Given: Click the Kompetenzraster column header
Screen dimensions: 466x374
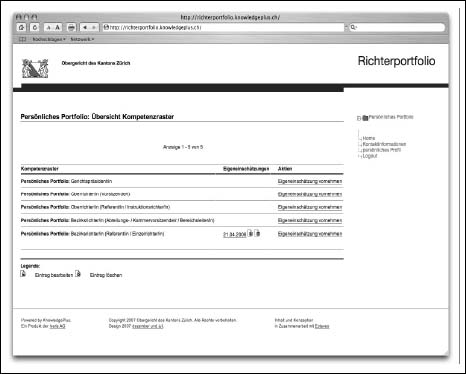Looking at the screenshot, I should [x=40, y=169].
